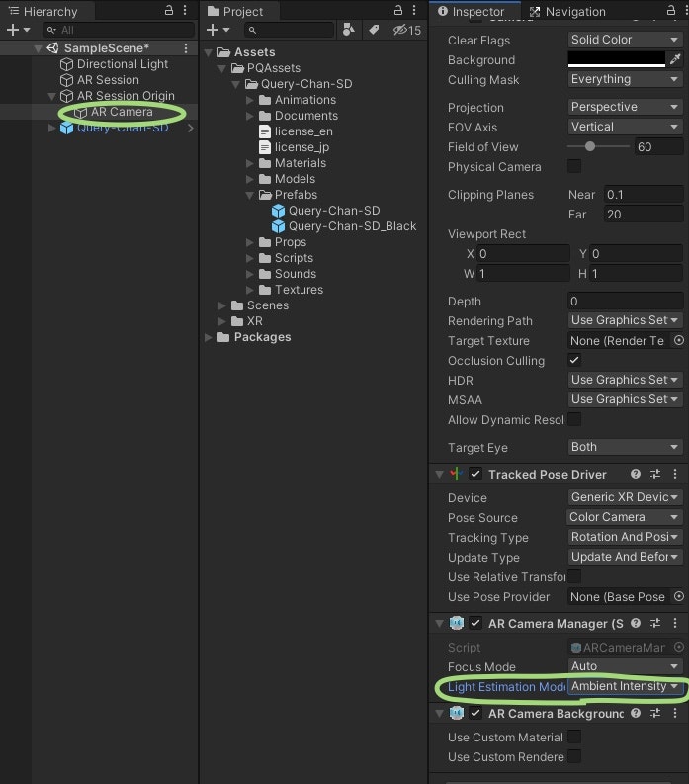Click the Search by Type icon in Project
Image resolution: width=689 pixels, height=784 pixels.
[x=349, y=30]
